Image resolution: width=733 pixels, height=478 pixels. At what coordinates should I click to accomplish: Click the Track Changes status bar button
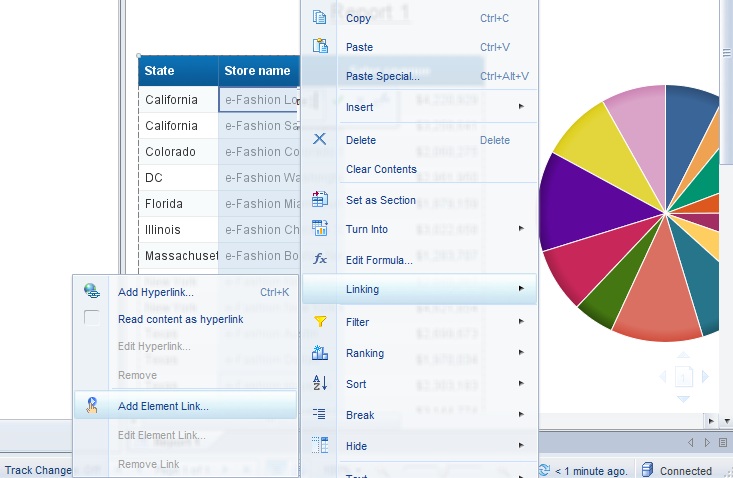37,470
